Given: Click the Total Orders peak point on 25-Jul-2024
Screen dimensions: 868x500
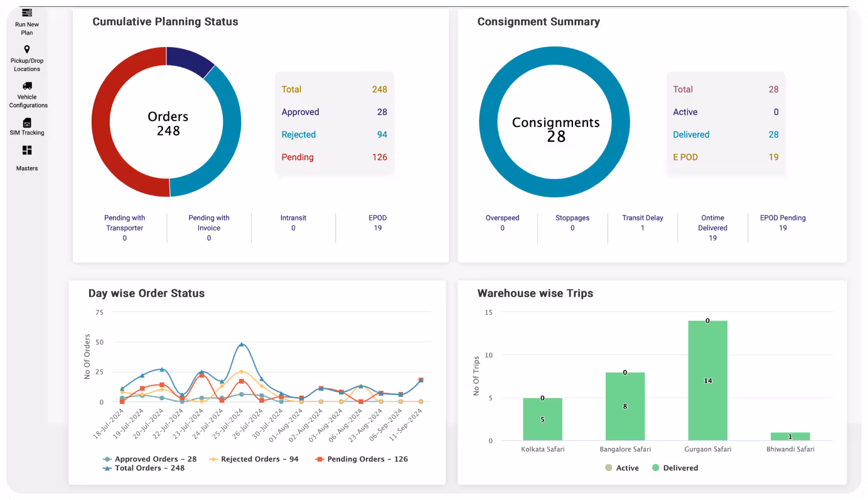Looking at the screenshot, I should 242,344.
